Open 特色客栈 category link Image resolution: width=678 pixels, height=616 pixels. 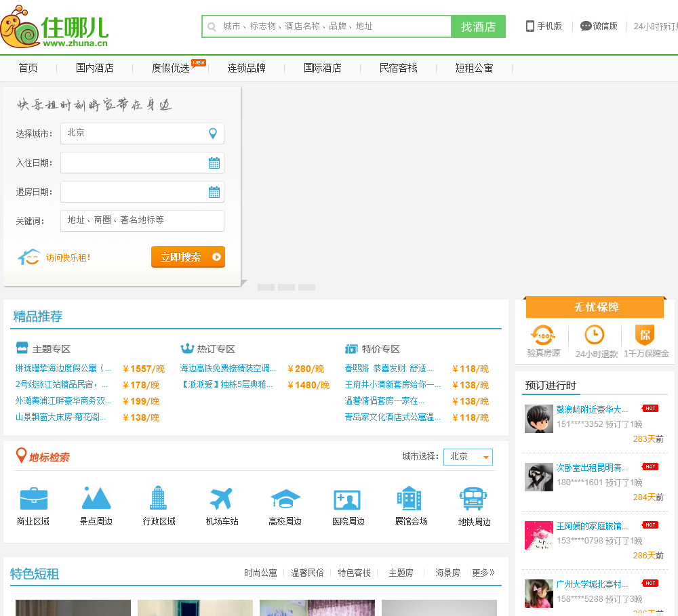point(354,573)
